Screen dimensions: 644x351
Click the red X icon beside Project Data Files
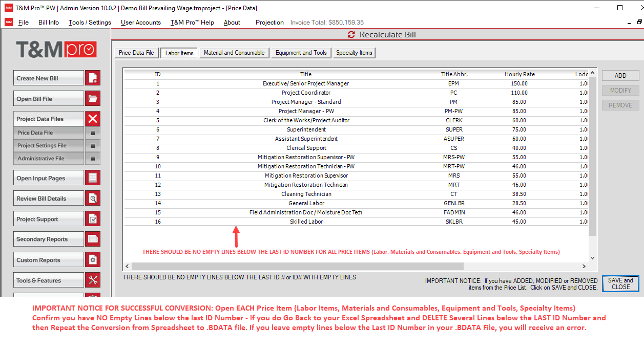pyautogui.click(x=93, y=119)
